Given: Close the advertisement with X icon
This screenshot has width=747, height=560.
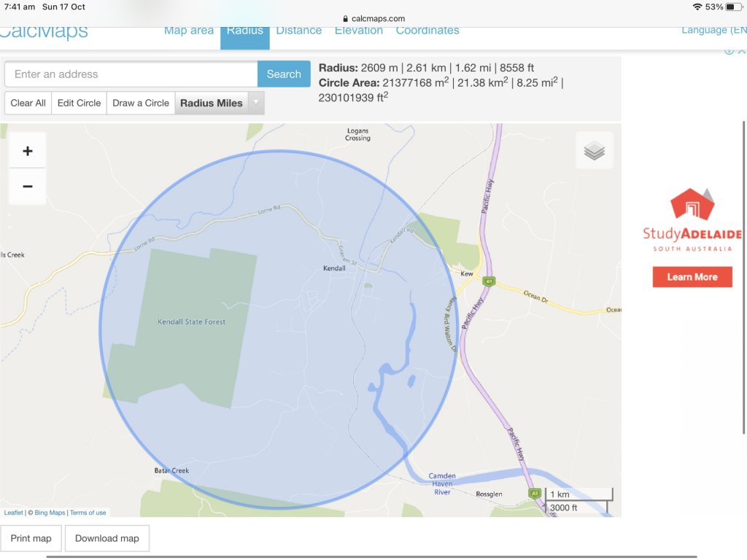Looking at the screenshot, I should (741, 51).
